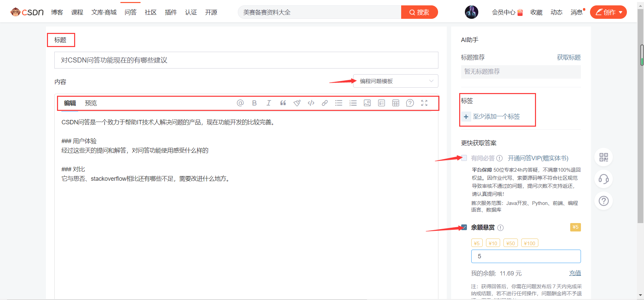Toggle bold formatting in editor toolbar
This screenshot has height=300, width=644.
pyautogui.click(x=255, y=103)
